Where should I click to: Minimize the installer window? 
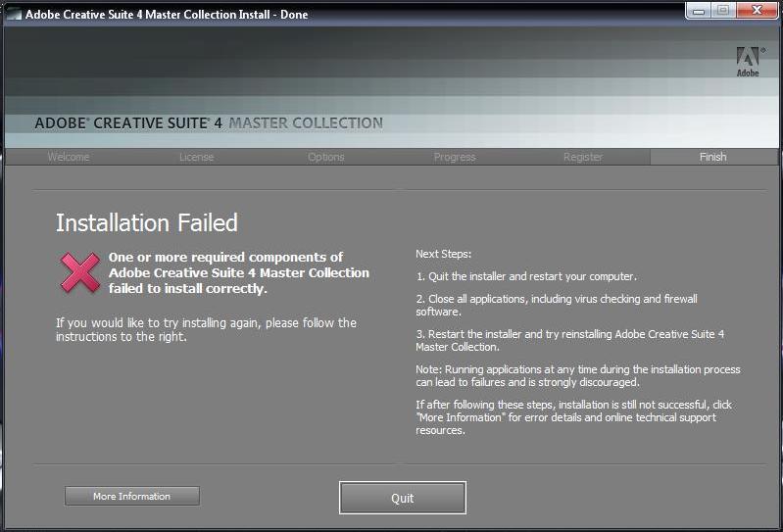pyautogui.click(x=699, y=10)
